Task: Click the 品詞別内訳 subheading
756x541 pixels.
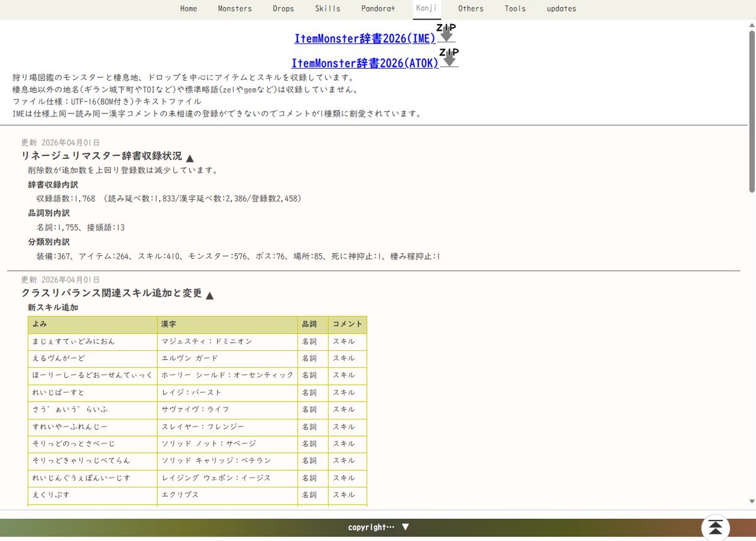Action: click(49, 214)
